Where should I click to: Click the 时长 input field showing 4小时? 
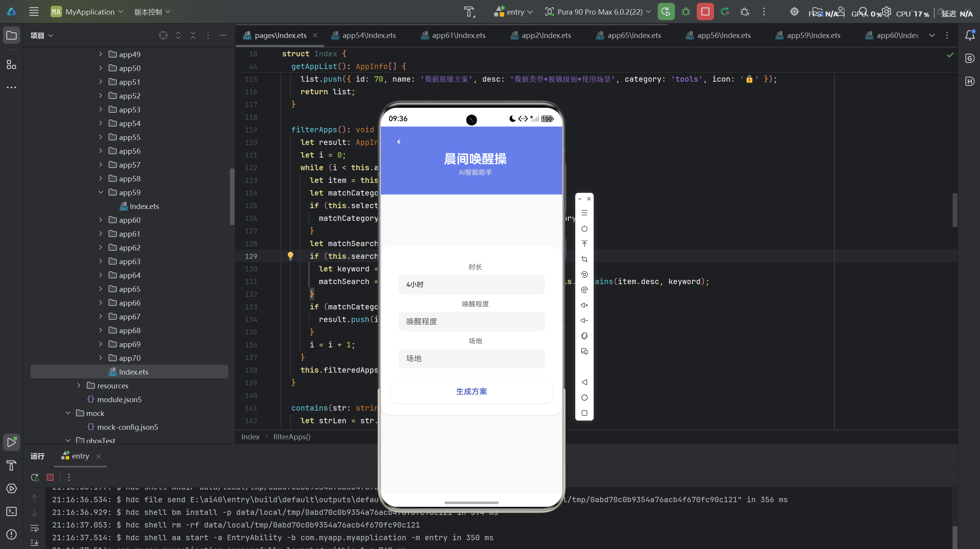click(471, 284)
